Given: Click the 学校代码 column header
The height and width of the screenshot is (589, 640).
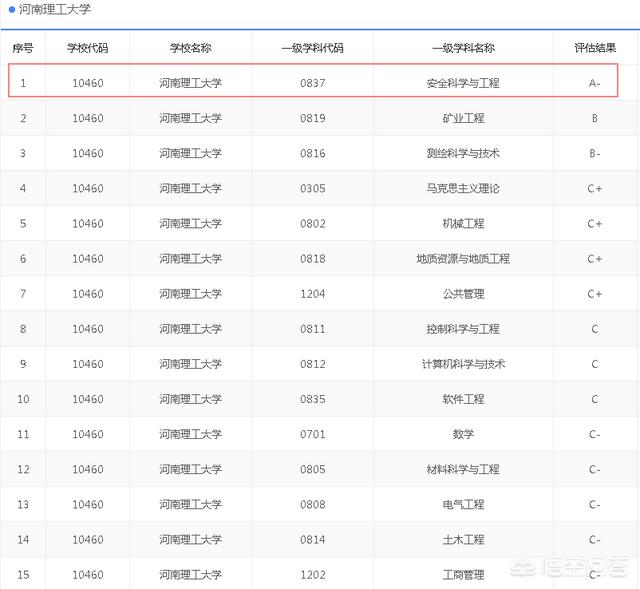Looking at the screenshot, I should pos(87,48).
